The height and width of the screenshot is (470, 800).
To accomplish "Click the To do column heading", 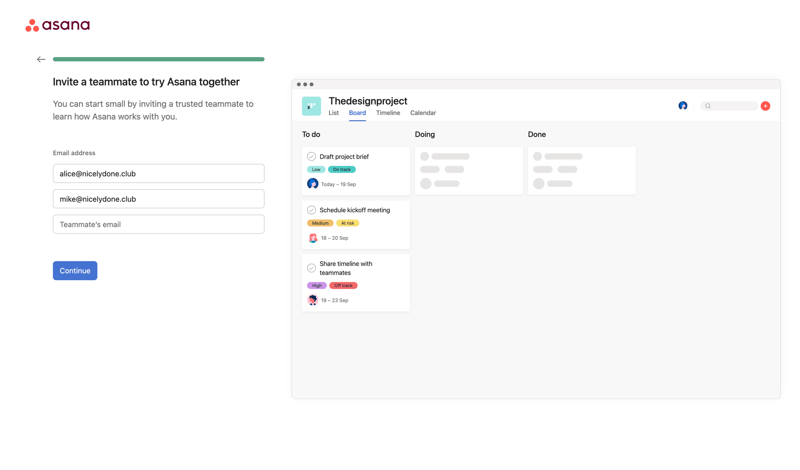I will (x=311, y=134).
